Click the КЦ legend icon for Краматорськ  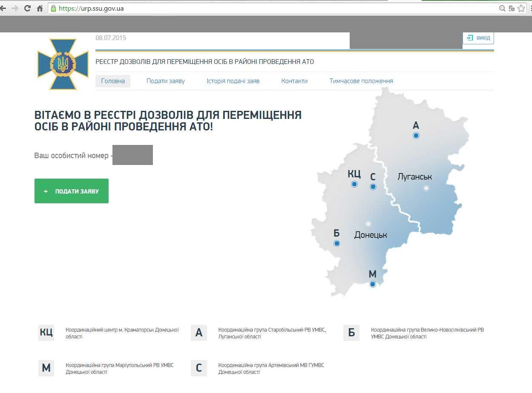(x=46, y=333)
